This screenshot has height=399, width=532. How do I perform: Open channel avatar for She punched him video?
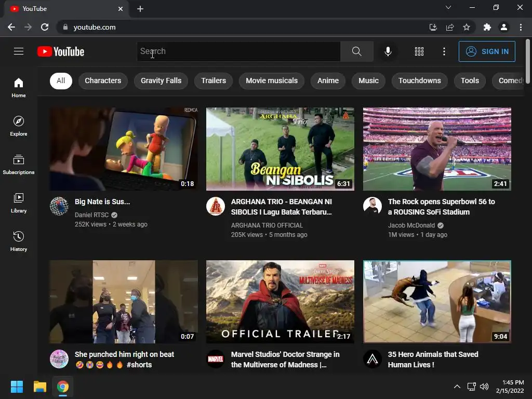59,358
